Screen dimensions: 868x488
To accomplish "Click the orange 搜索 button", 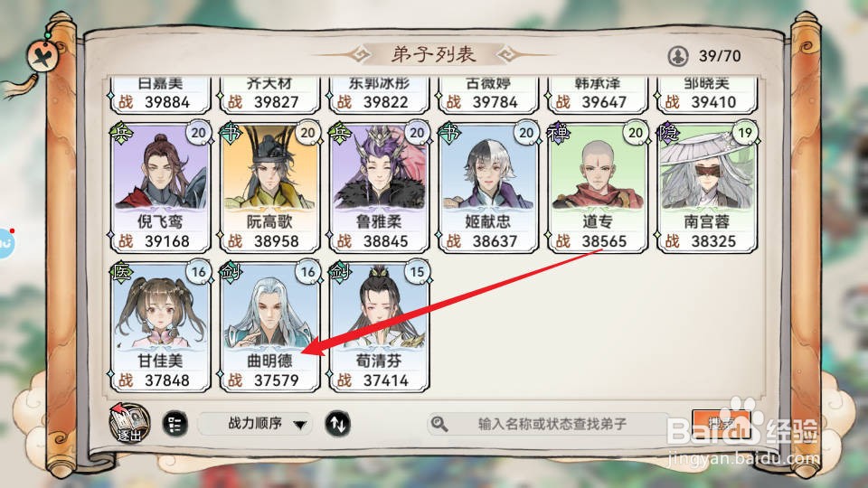I will [x=721, y=425].
